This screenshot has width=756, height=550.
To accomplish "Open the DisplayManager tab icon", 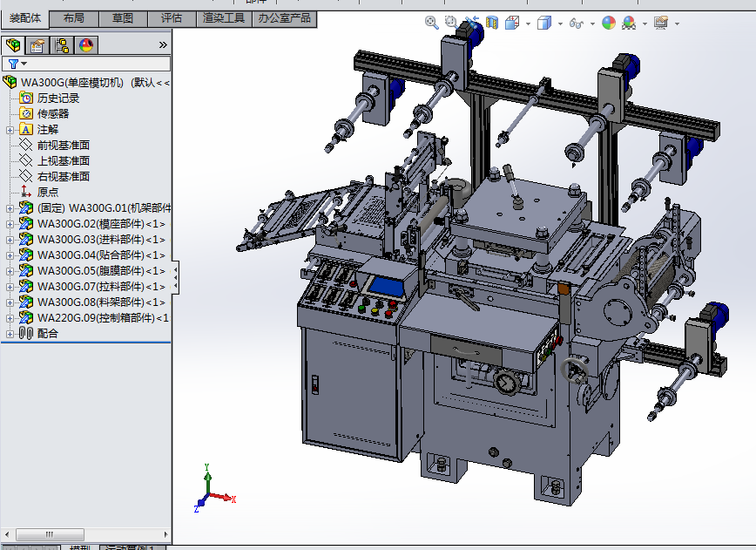I will tap(85, 45).
